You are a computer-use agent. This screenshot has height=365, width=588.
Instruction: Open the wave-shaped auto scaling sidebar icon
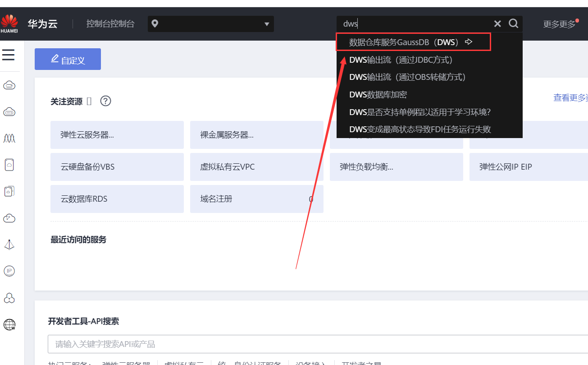[x=9, y=138]
